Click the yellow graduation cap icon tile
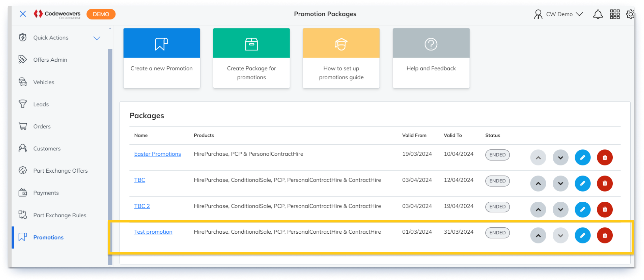 341,43
